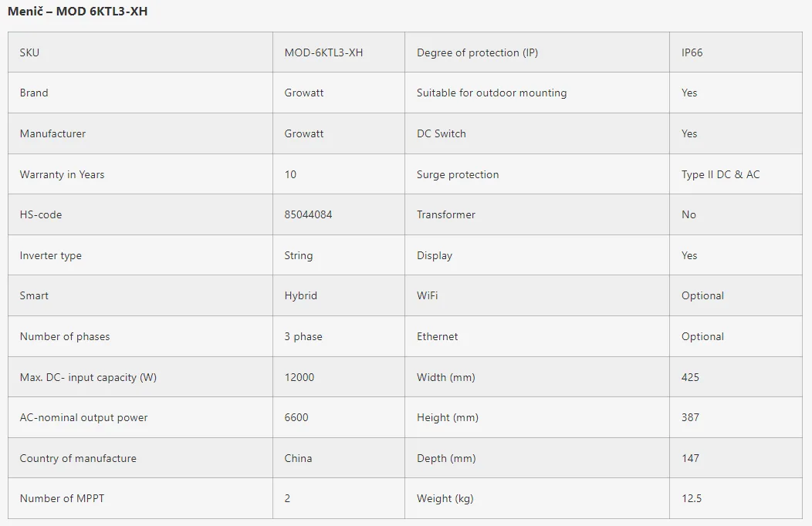
Task: Select the Hybrid value in Smart row
Action: tap(300, 295)
